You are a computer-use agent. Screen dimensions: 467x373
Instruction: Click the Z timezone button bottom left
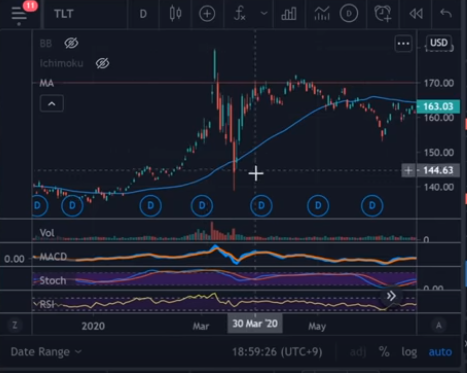click(15, 325)
